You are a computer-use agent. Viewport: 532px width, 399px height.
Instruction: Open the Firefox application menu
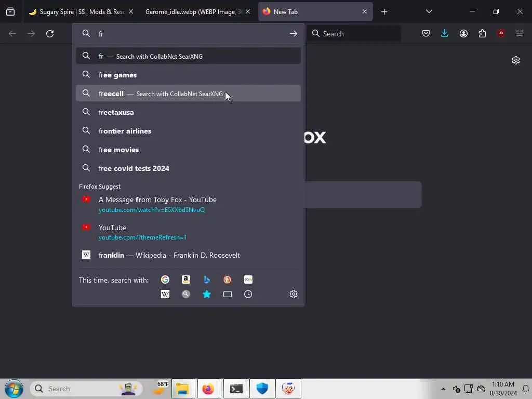(520, 33)
